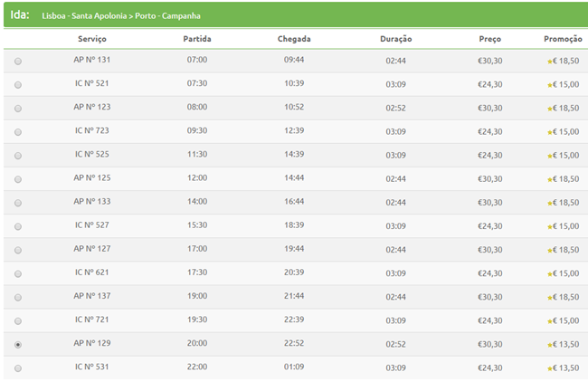588x382 pixels.
Task: Click the promo star icon for IC Nº 525
Action: coord(550,156)
